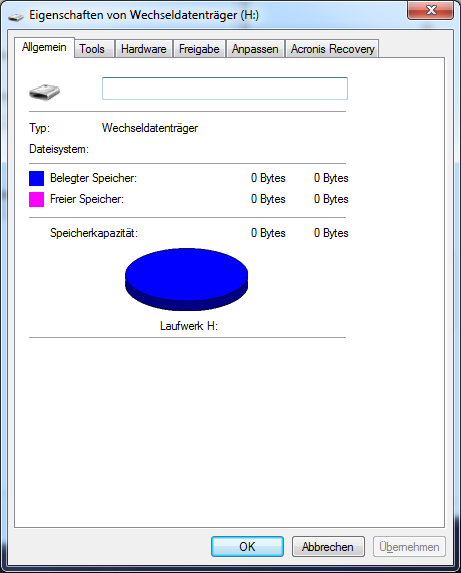Click the Laufwerk H: caption

pyautogui.click(x=189, y=326)
